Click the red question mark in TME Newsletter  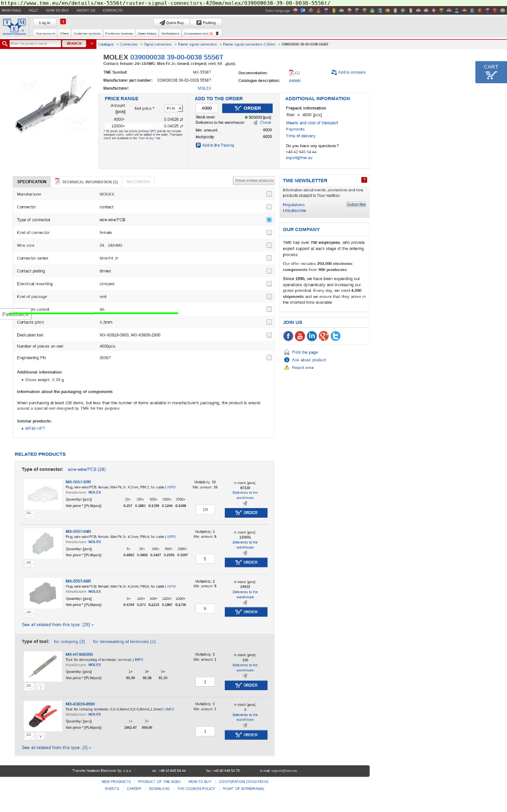pyautogui.click(x=364, y=180)
